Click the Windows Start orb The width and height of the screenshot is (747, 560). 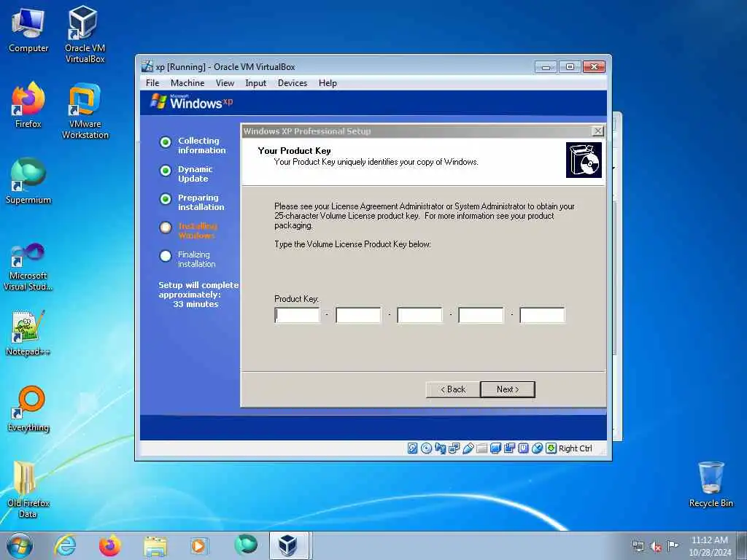click(20, 545)
